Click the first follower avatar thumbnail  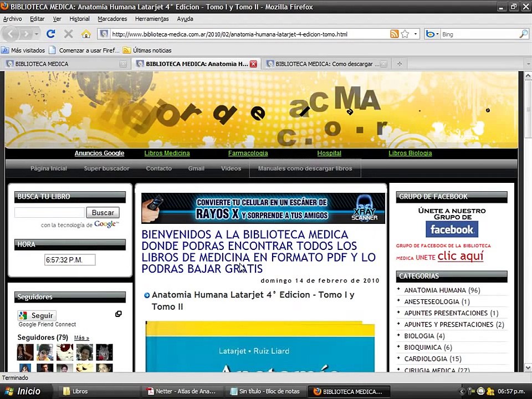[25, 352]
